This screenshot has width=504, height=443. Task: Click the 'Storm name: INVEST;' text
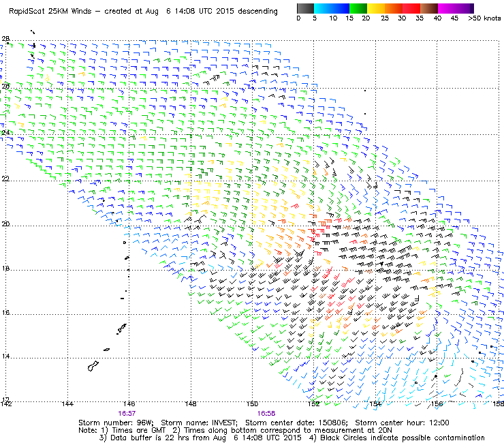pyautogui.click(x=199, y=423)
